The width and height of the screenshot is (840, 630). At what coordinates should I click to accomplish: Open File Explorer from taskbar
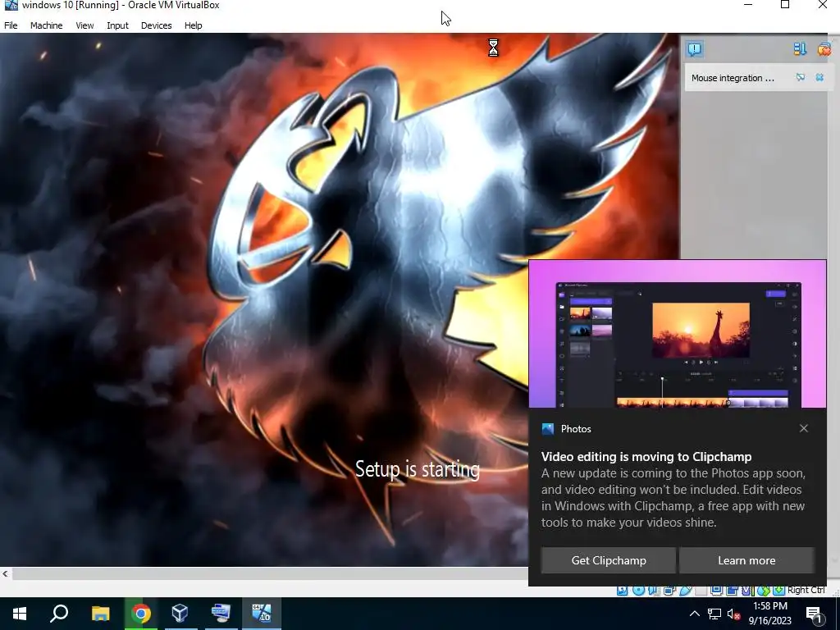click(100, 614)
